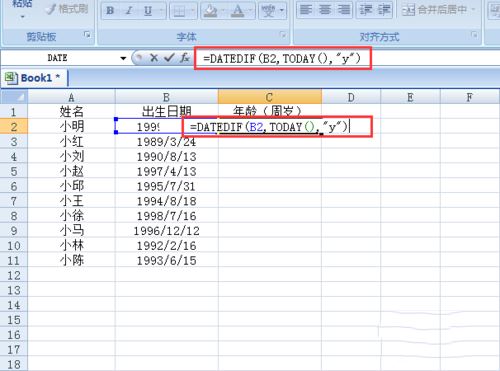Center text horizontally
500x371 pixels.
(325, 10)
